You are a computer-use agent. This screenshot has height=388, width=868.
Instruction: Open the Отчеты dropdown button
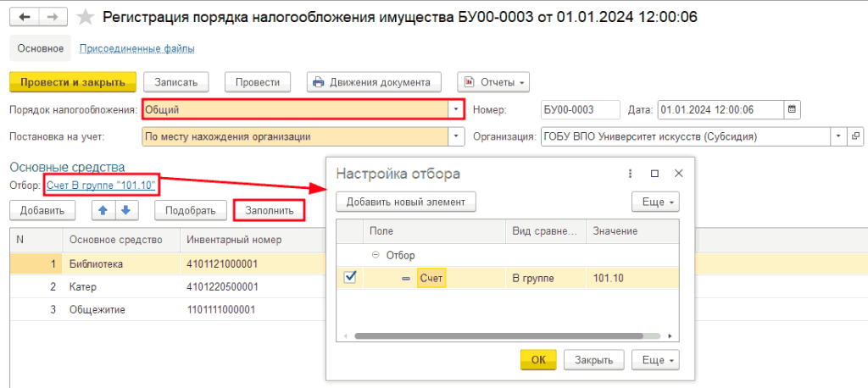click(493, 82)
